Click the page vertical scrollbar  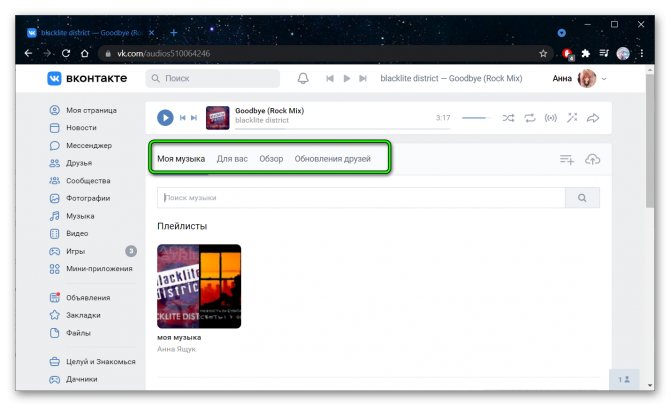tap(650, 141)
